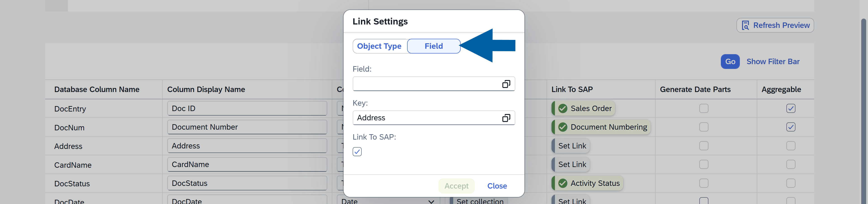Click the Go button
This screenshot has width=868, height=204.
pos(730,61)
